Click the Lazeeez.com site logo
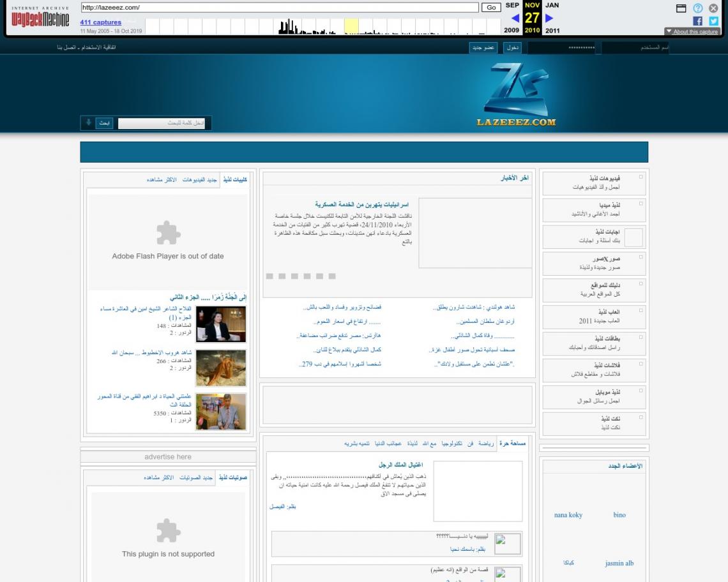Image resolution: width=728 pixels, height=582 pixels. click(516, 94)
